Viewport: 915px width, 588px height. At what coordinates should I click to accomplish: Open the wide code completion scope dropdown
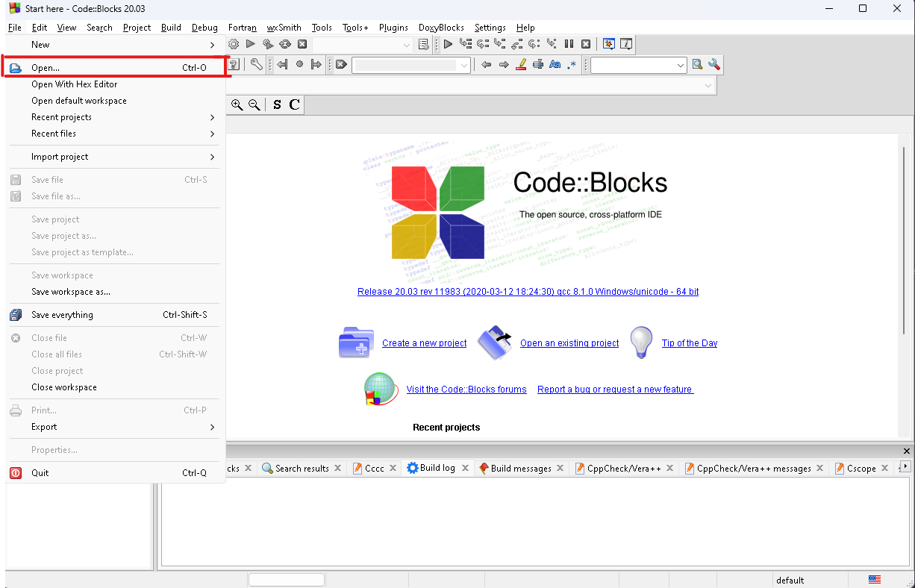click(708, 86)
